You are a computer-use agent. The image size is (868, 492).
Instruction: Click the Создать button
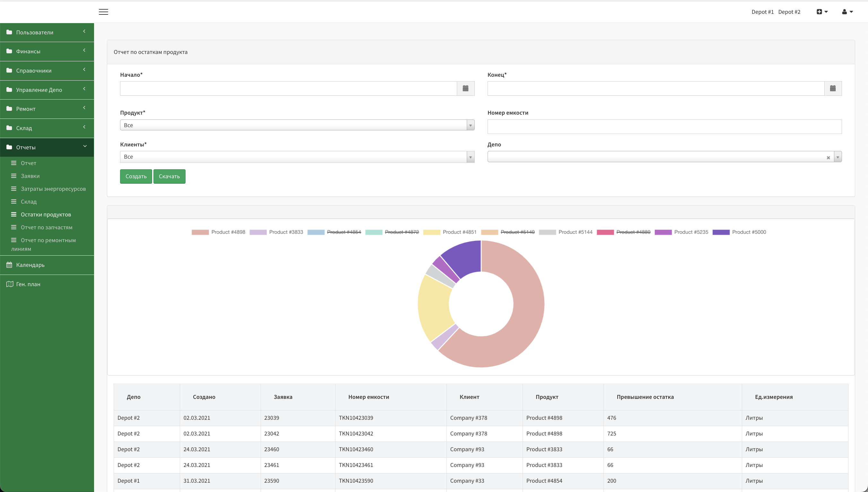tap(136, 176)
